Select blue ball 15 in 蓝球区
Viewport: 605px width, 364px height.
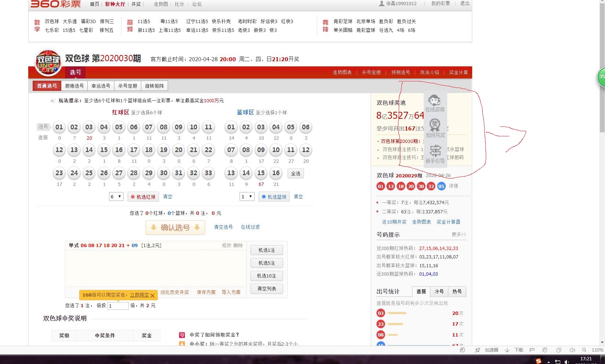[261, 173]
